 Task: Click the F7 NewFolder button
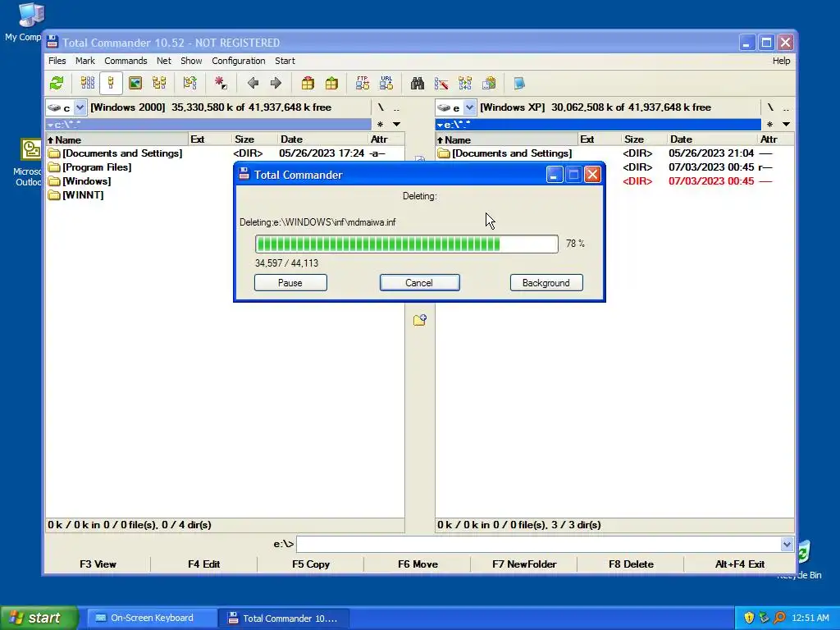point(524,564)
